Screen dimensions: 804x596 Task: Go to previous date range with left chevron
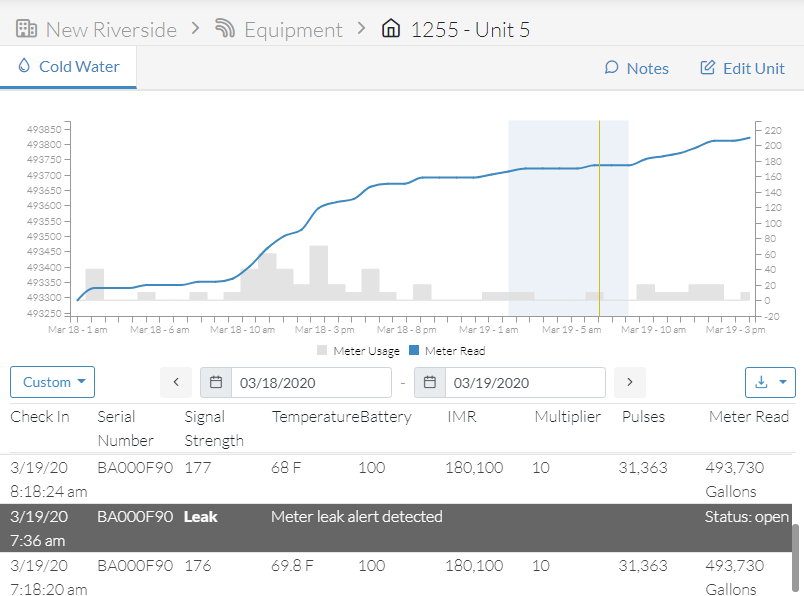(x=176, y=382)
